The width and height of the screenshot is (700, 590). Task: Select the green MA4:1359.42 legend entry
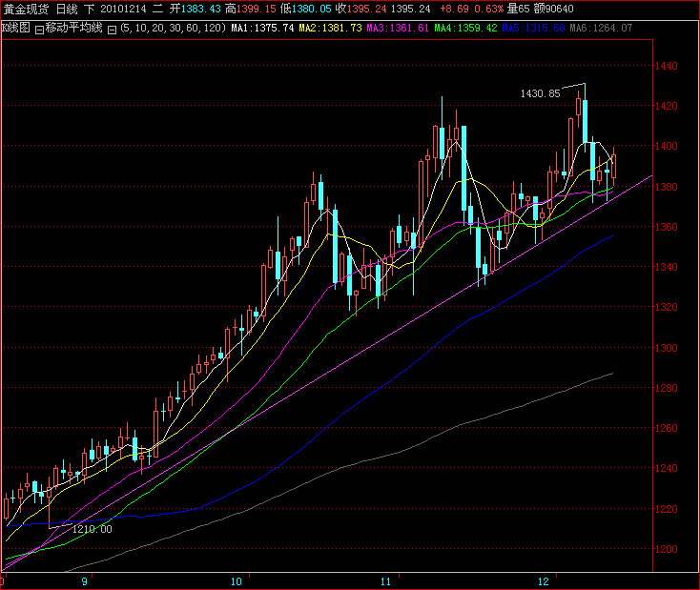[465, 28]
